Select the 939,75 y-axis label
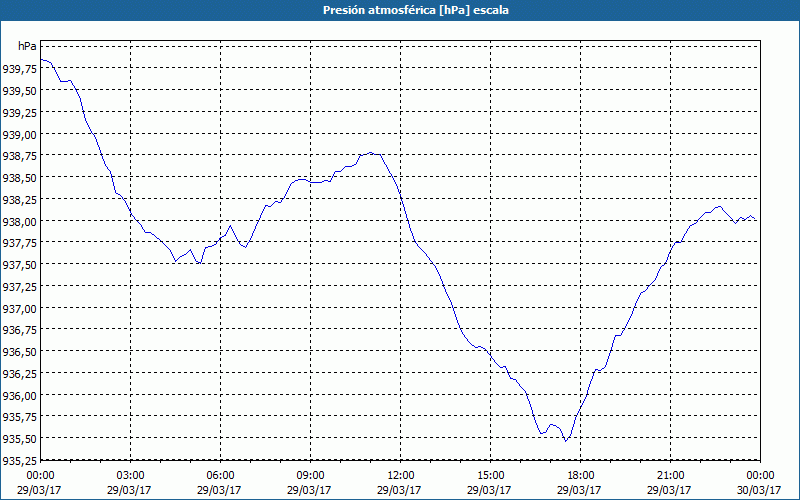Screen dimensions: 800x500 coord(19,68)
